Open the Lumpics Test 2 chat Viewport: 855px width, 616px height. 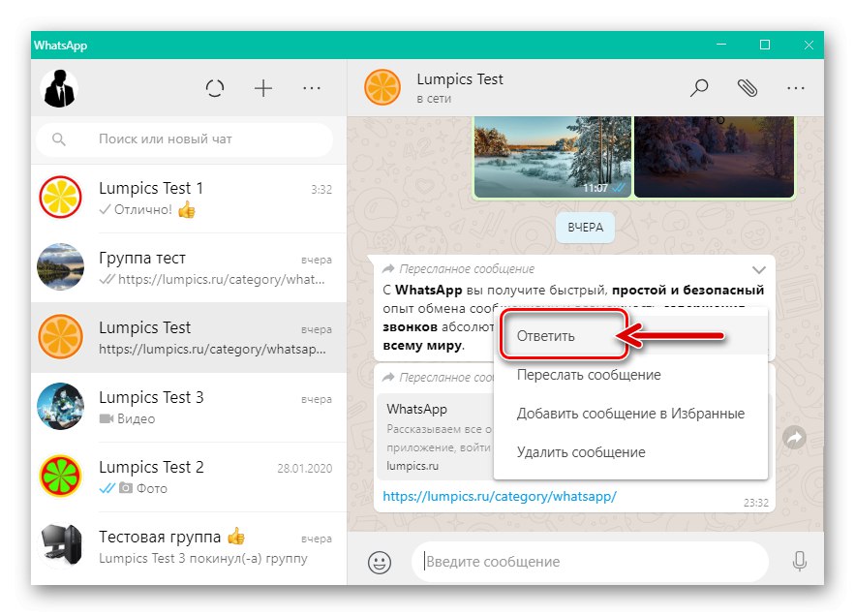point(189,477)
